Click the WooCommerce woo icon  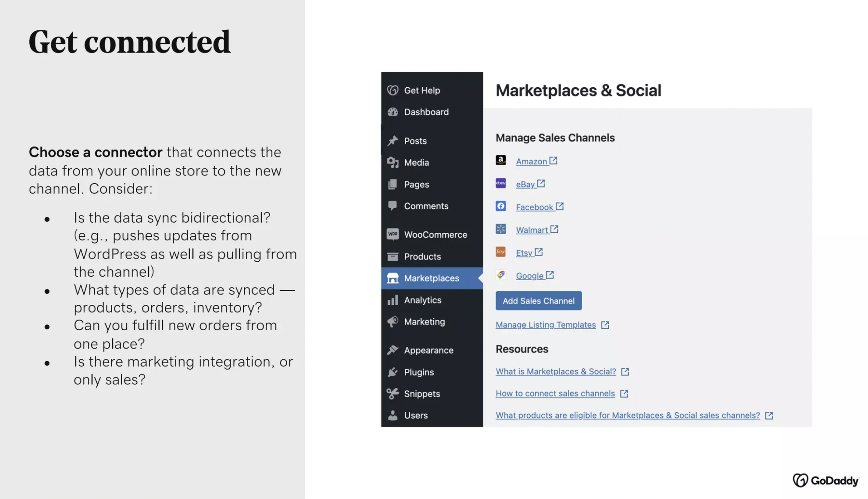[x=393, y=234]
